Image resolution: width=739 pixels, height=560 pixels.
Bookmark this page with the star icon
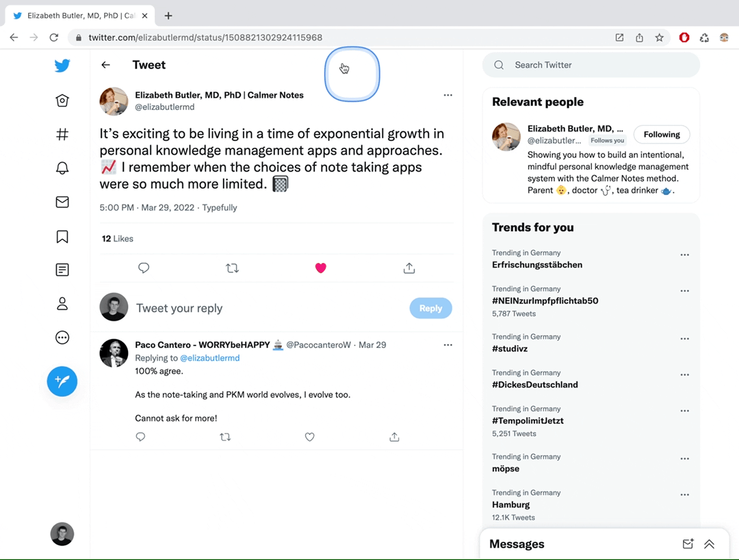point(659,38)
